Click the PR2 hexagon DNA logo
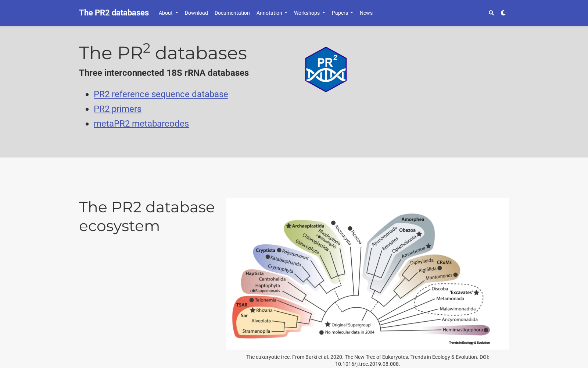588x368 pixels. click(326, 70)
